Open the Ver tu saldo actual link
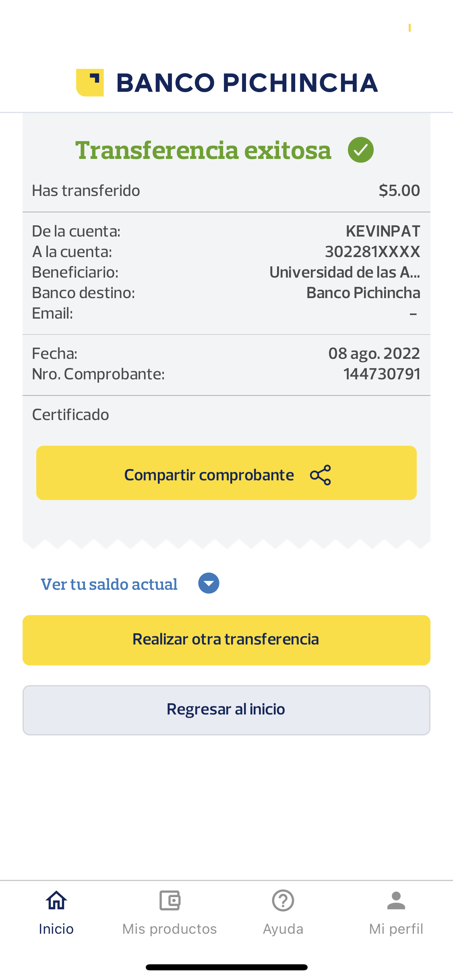This screenshot has height=980, width=453. tap(109, 584)
